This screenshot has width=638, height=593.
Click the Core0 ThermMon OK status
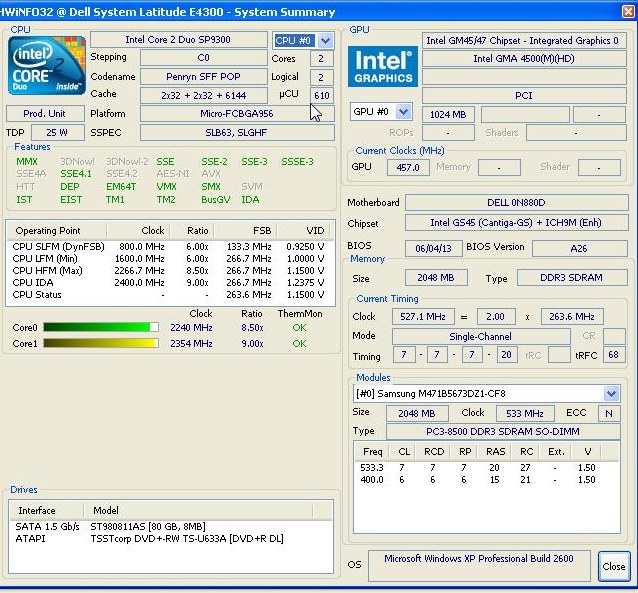pos(299,328)
